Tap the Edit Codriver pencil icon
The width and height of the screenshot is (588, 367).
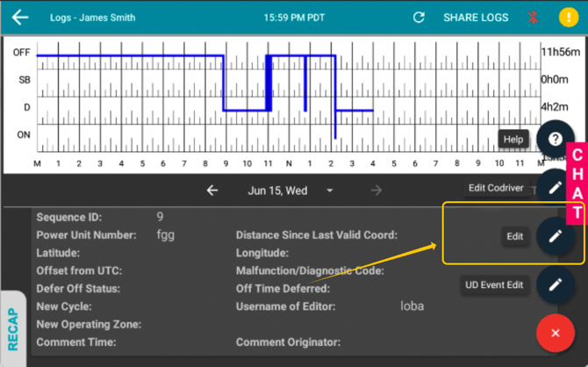click(x=555, y=188)
